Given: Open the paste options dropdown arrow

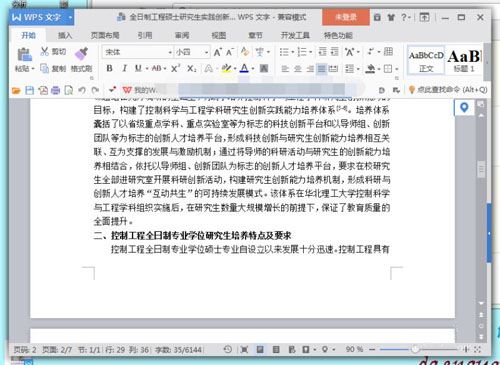Looking at the screenshot, I should [x=33, y=69].
